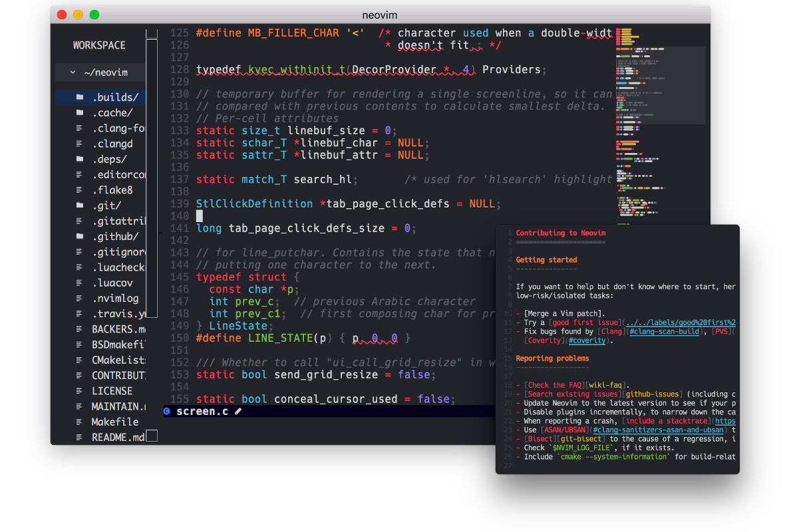Screen dimensions: 785x532
Task: Click the pencil modified icon beside screen.c
Action: [237, 411]
